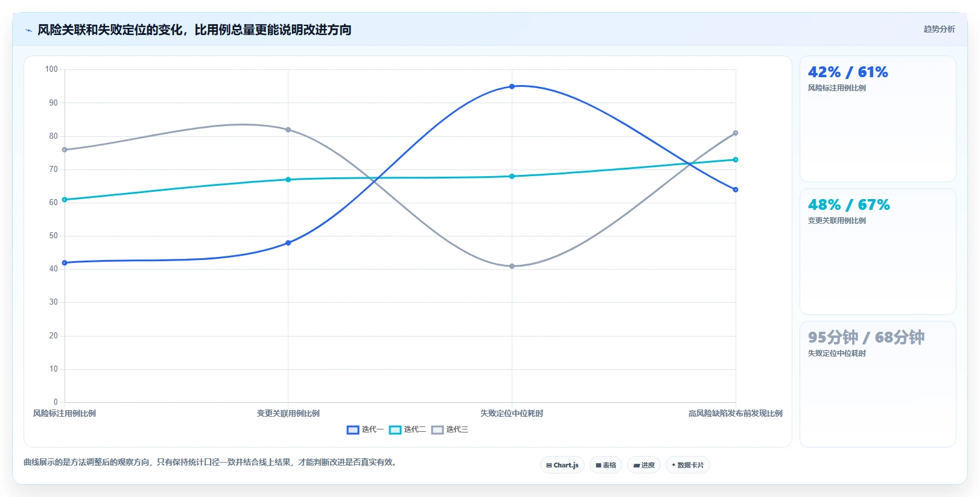The width and height of the screenshot is (980, 497).
Task: Click the gray lowest point at 失败定位中位耗时
Action: point(512,266)
